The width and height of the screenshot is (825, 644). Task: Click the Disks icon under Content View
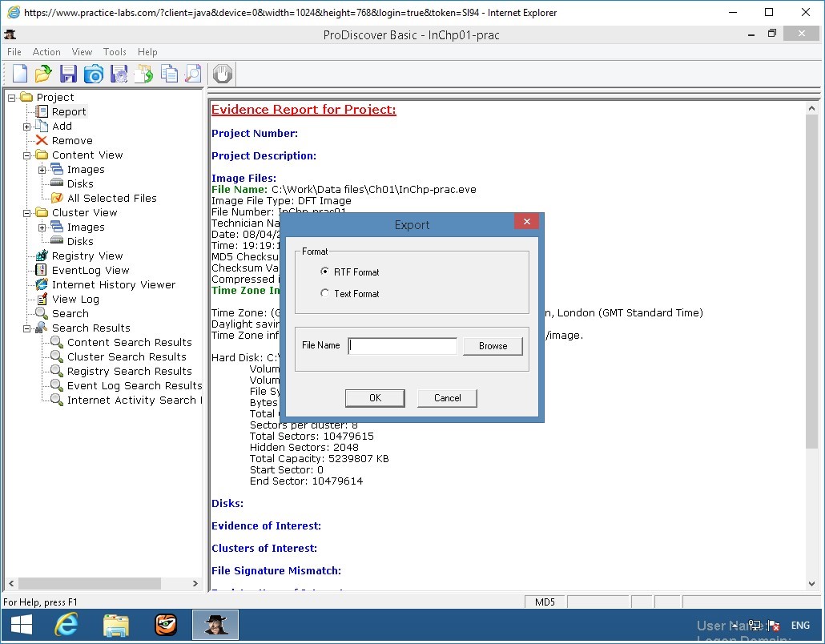[x=57, y=183]
